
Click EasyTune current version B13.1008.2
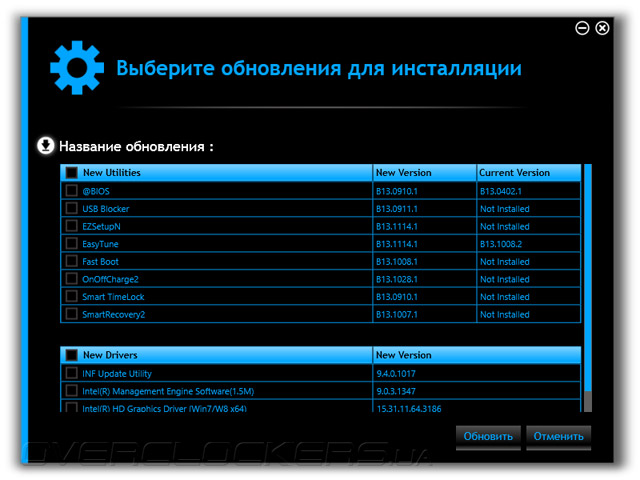(501, 244)
